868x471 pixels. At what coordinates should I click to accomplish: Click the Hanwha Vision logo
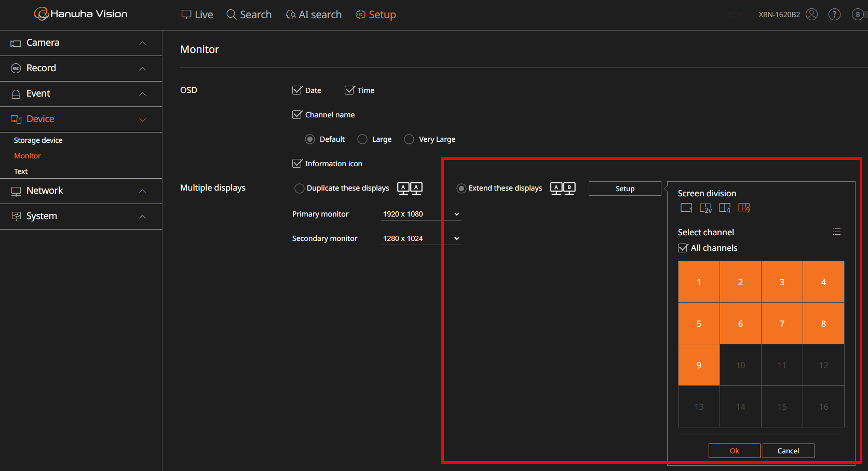coord(81,14)
